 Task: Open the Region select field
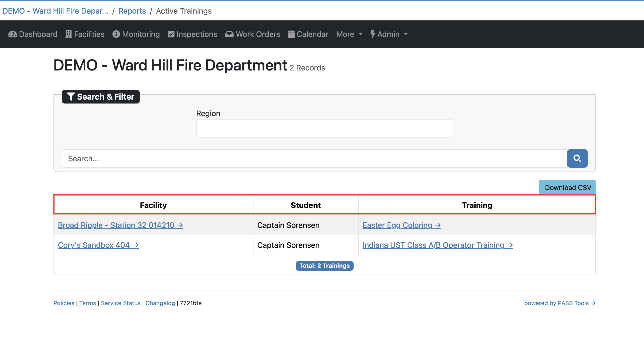point(324,128)
